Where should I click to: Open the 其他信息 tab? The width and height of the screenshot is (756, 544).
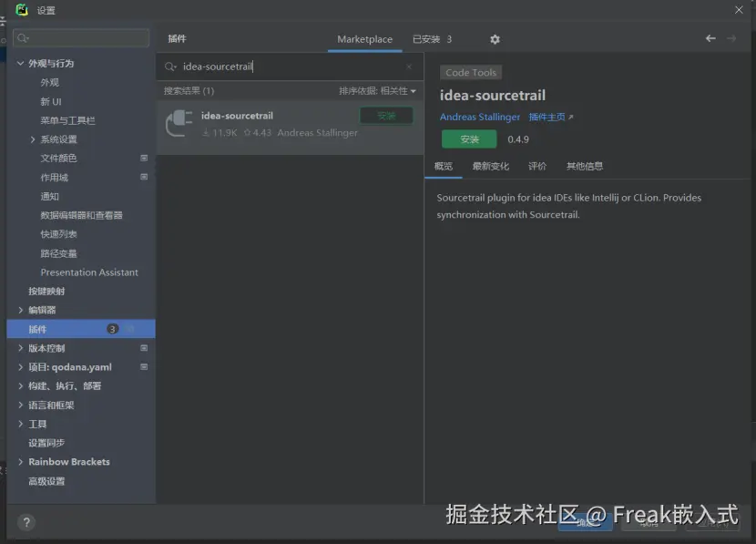[585, 167]
